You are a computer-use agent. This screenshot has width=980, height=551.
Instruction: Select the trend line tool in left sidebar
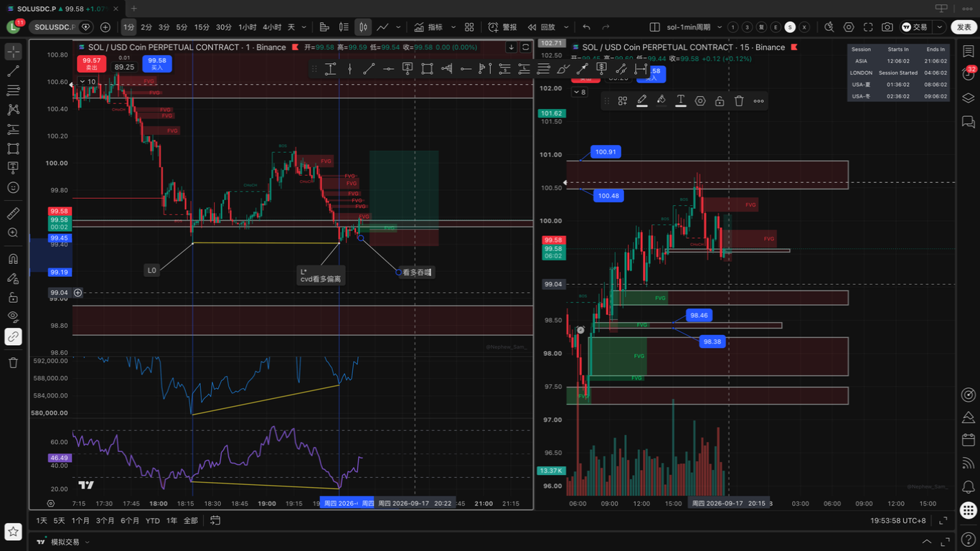13,71
